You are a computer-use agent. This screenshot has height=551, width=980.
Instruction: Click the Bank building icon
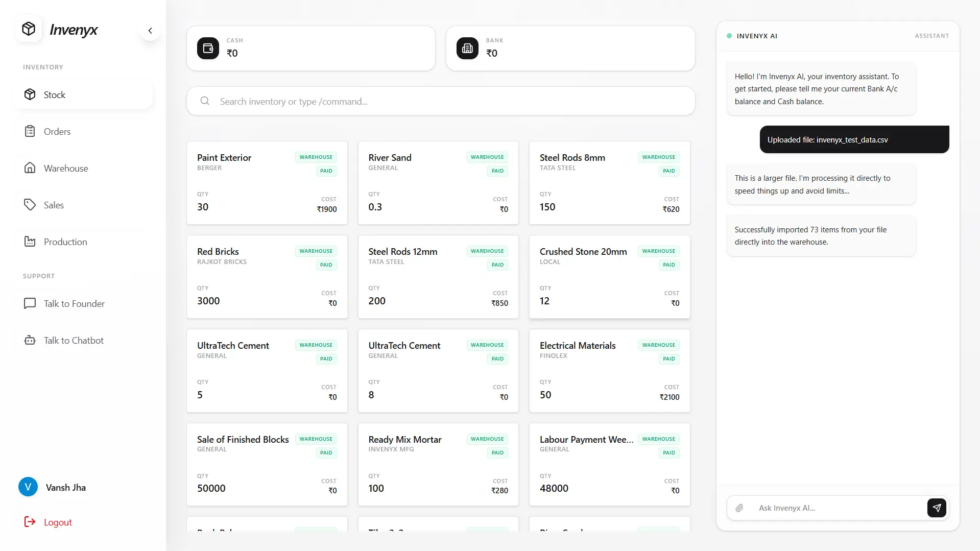(x=467, y=49)
